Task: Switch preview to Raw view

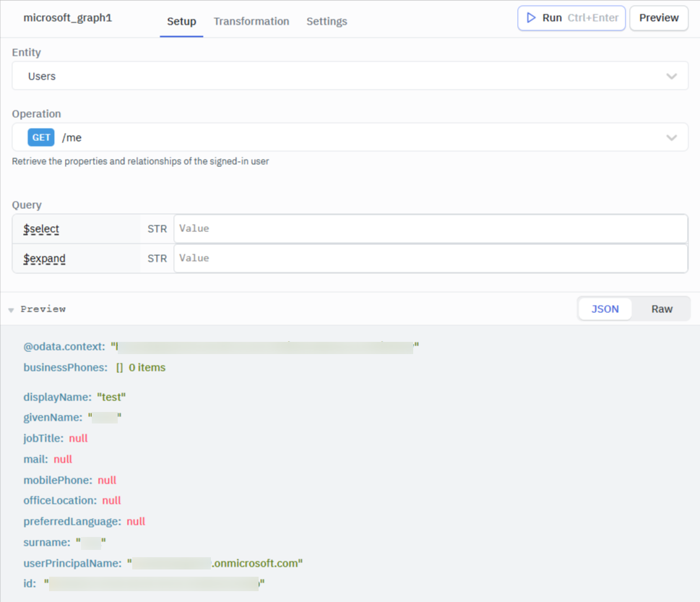Action: click(x=662, y=309)
